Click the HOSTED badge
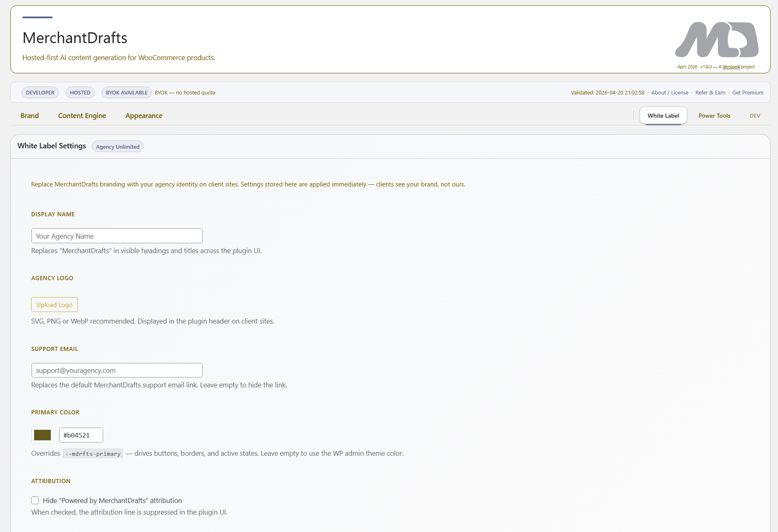Image resolution: width=778 pixels, height=532 pixels. [80, 92]
